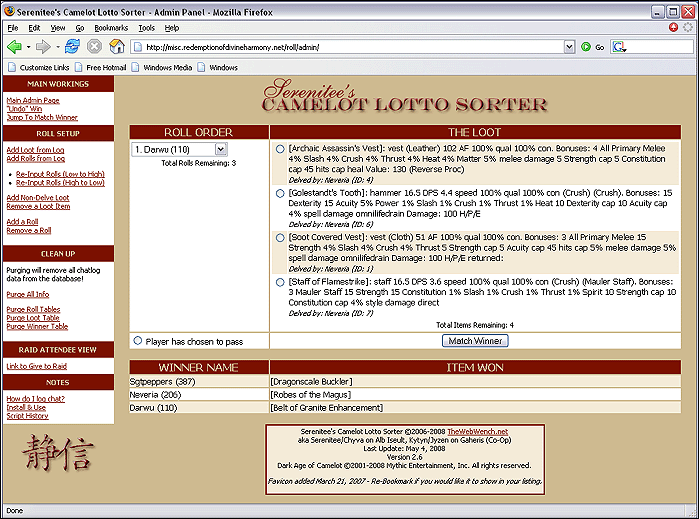The image size is (700, 519).
Task: Choose 'Player has chosen to pass' option
Action: (x=138, y=341)
